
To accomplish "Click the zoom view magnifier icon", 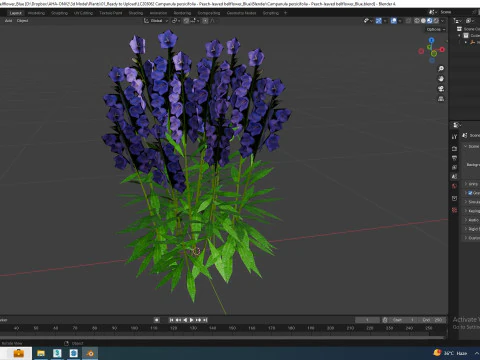I will click(x=441, y=69).
